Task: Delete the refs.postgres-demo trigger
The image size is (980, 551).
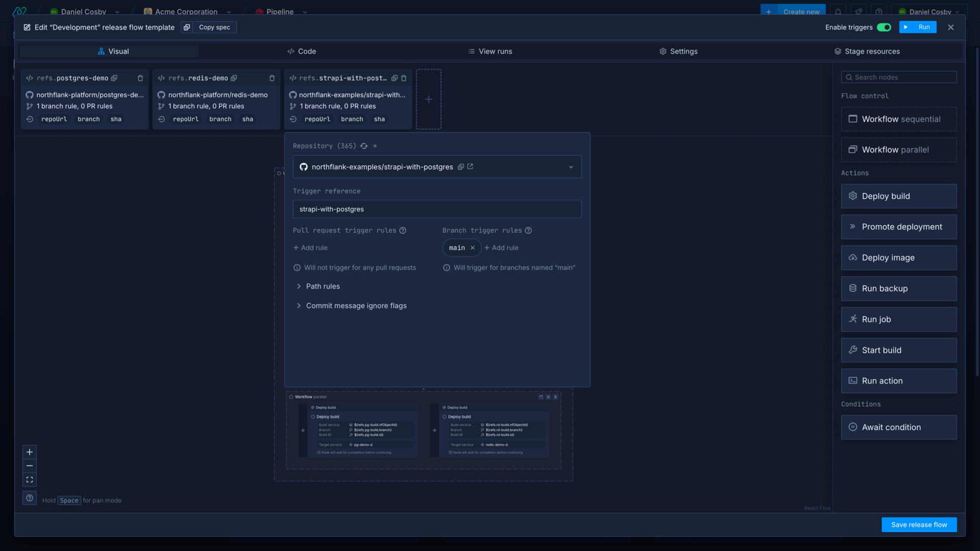Action: (140, 78)
